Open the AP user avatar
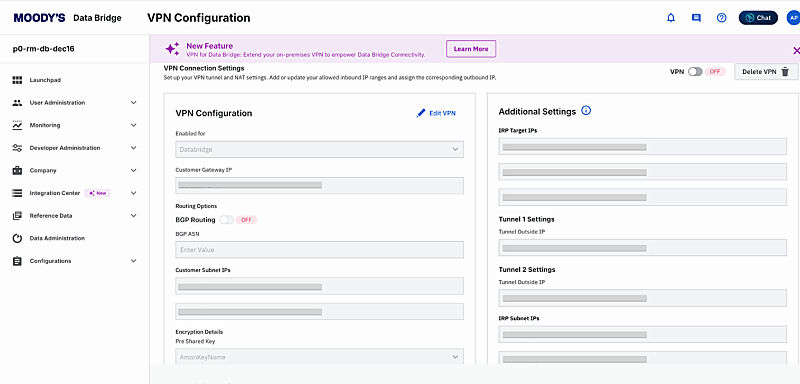This screenshot has width=800, height=384. point(793,18)
